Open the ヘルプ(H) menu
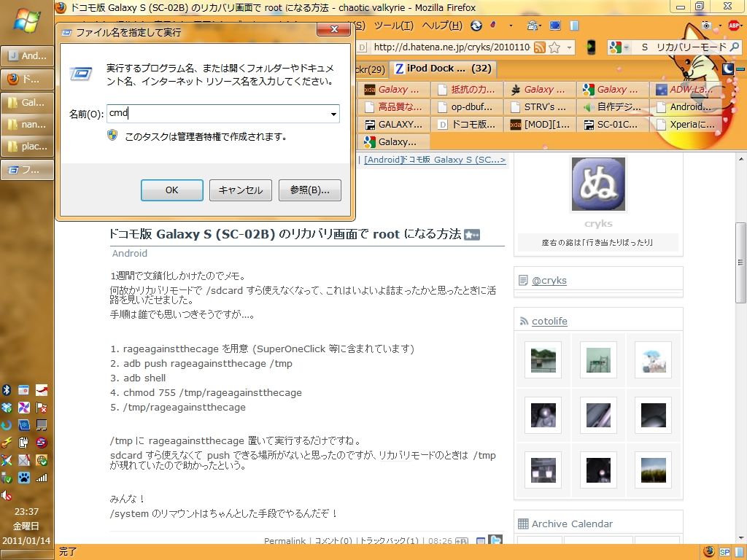Image resolution: width=747 pixels, height=560 pixels. click(441, 26)
